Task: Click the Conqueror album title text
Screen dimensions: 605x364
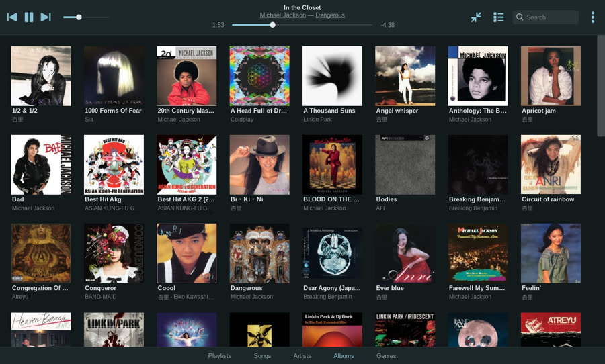Action: [100, 288]
